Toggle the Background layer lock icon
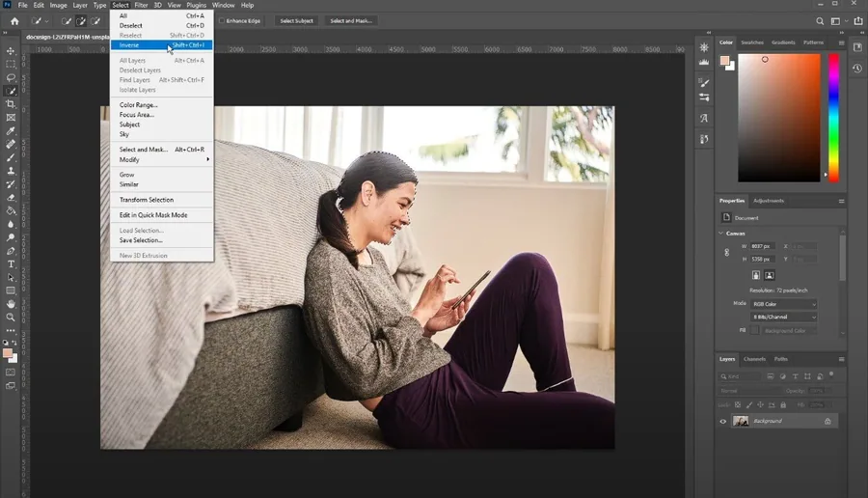Viewport: 868px width, 498px height. tap(827, 421)
